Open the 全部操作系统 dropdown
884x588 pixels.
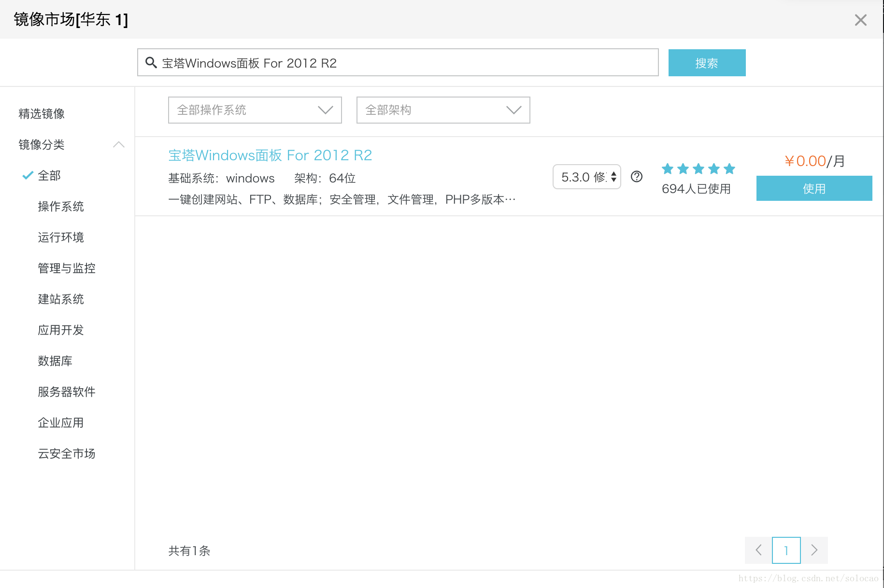[255, 110]
